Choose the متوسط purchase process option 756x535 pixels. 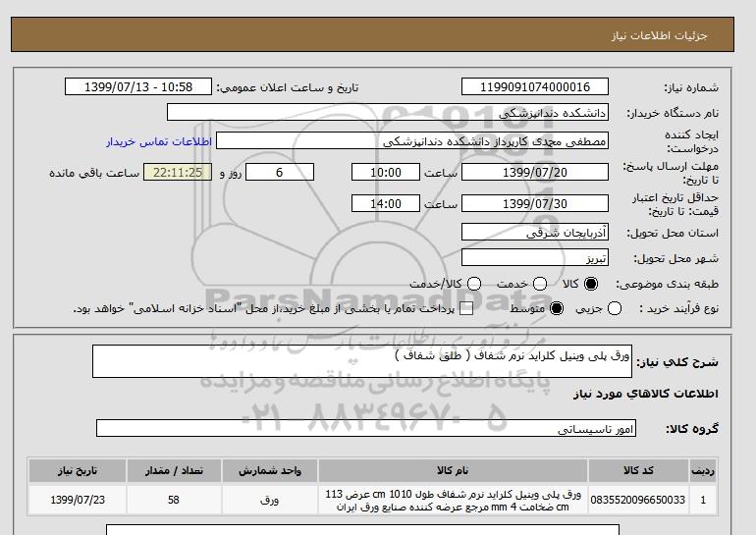click(x=557, y=308)
